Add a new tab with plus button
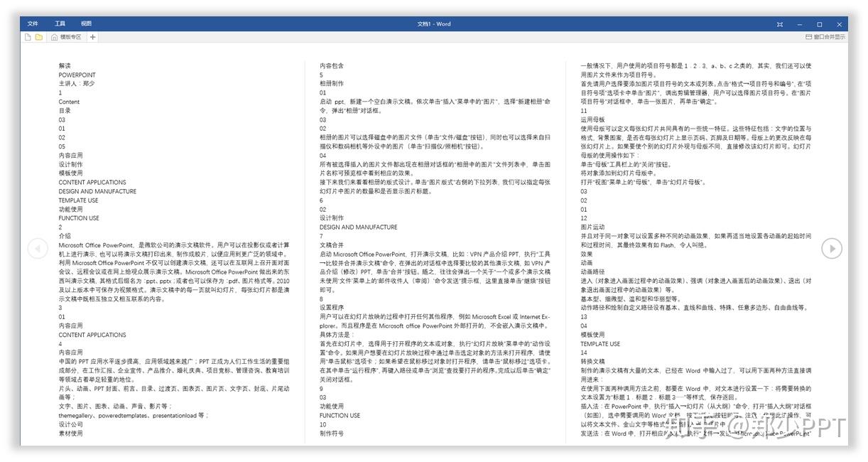The width and height of the screenshot is (868, 462). click(93, 37)
